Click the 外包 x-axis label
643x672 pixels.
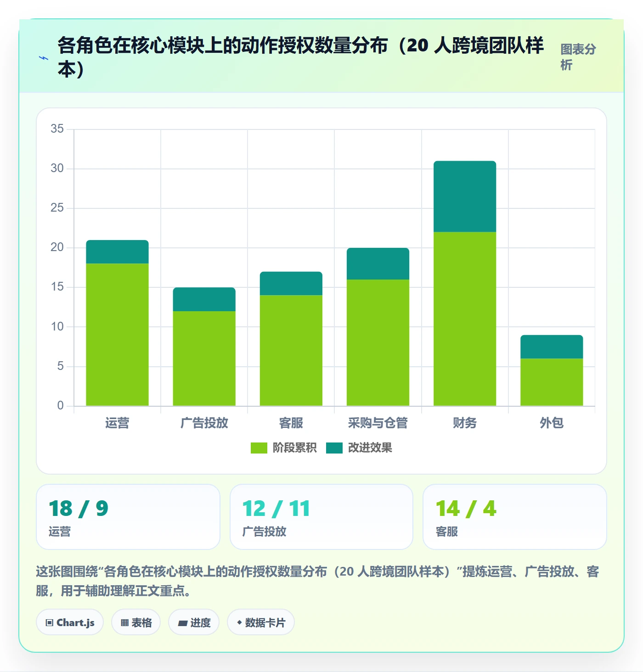click(x=552, y=423)
